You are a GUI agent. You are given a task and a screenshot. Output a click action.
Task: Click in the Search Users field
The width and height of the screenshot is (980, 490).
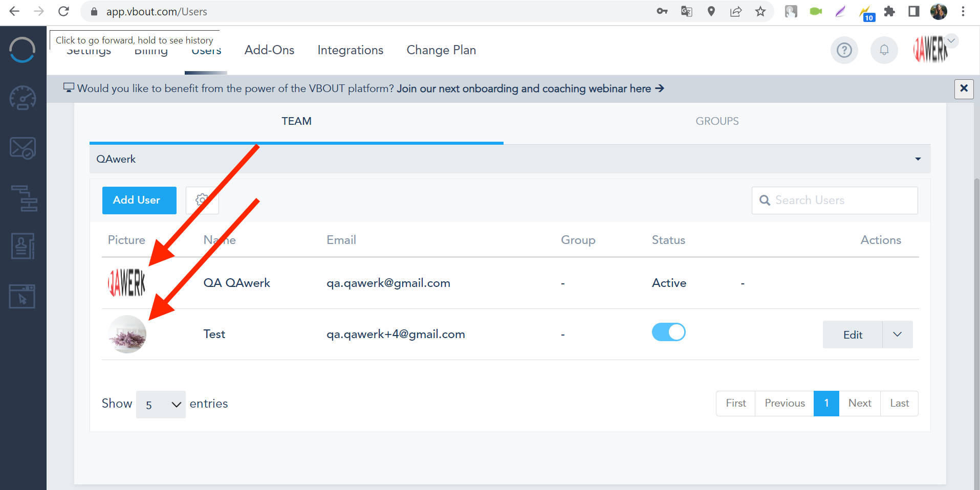tap(835, 201)
